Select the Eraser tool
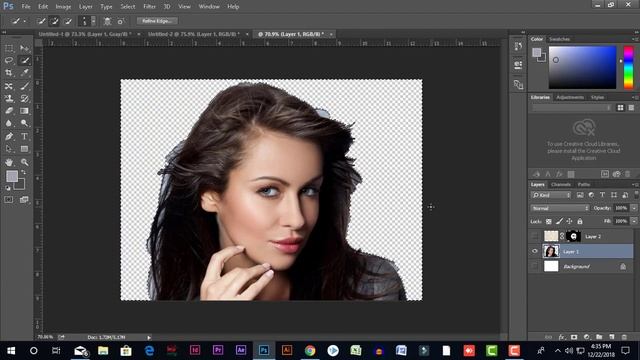The image size is (640, 360). click(x=9, y=111)
